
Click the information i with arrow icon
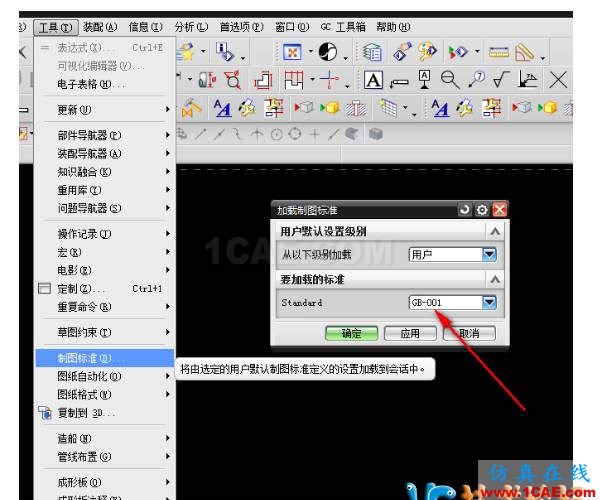point(225,52)
